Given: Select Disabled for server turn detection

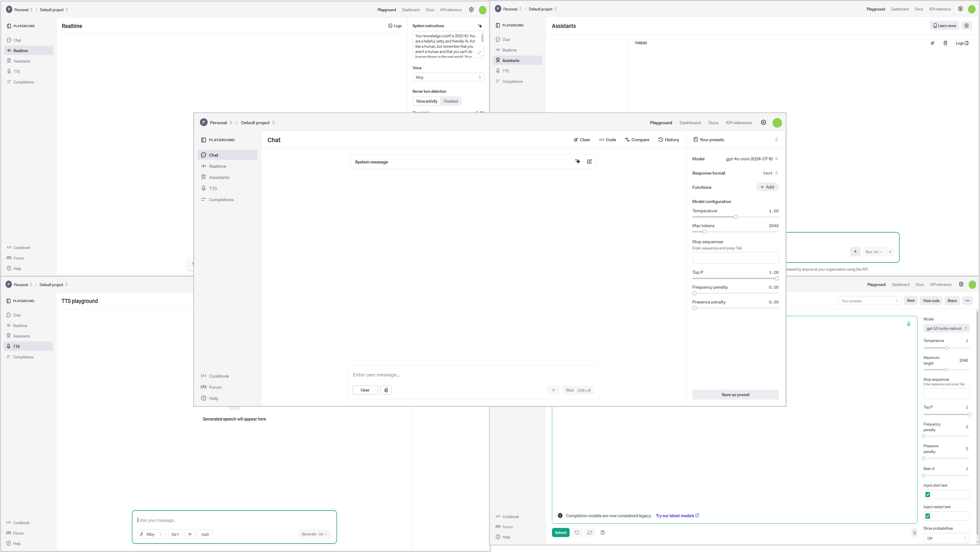Looking at the screenshot, I should tap(450, 101).
